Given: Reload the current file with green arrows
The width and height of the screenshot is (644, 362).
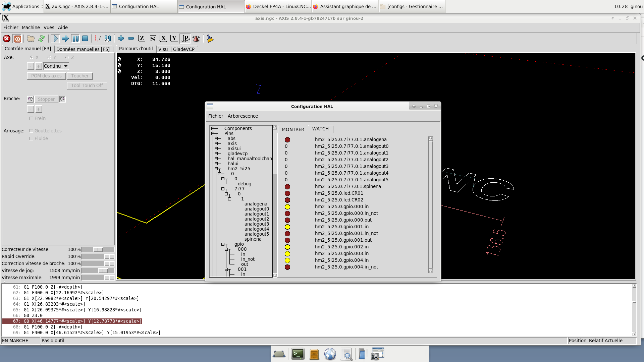Looking at the screenshot, I should pyautogui.click(x=42, y=39).
